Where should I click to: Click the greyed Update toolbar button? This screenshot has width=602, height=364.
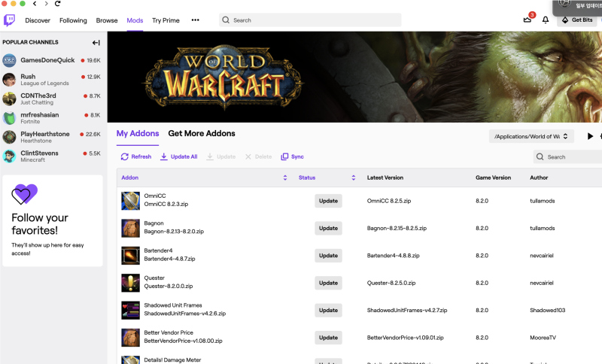[221, 156]
